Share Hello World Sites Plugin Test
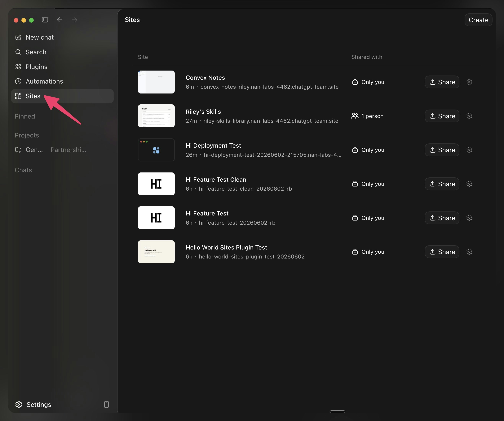Image resolution: width=504 pixels, height=421 pixels. tap(442, 252)
